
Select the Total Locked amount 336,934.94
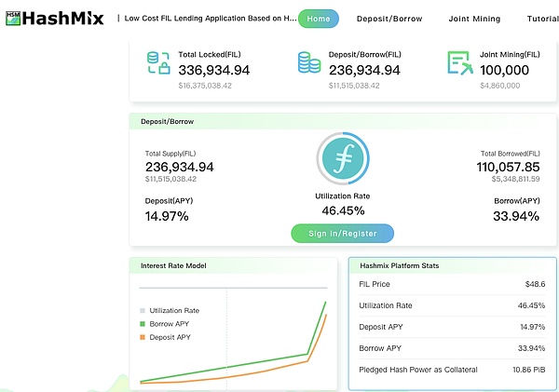(213, 70)
